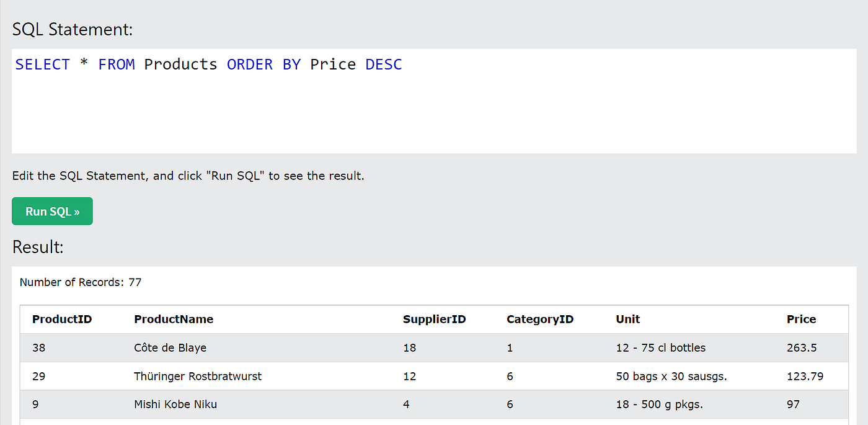Click the CategoryID column header
Screen dimensions: 868x425
click(539, 319)
